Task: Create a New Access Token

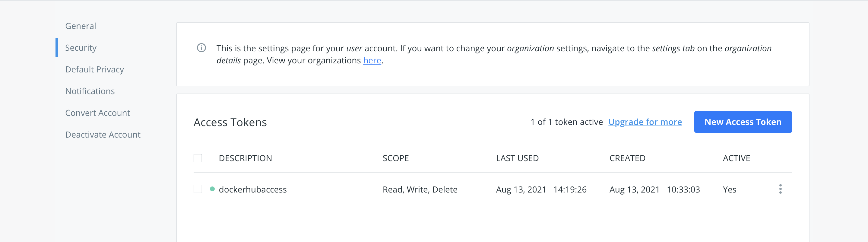Action: 743,122
